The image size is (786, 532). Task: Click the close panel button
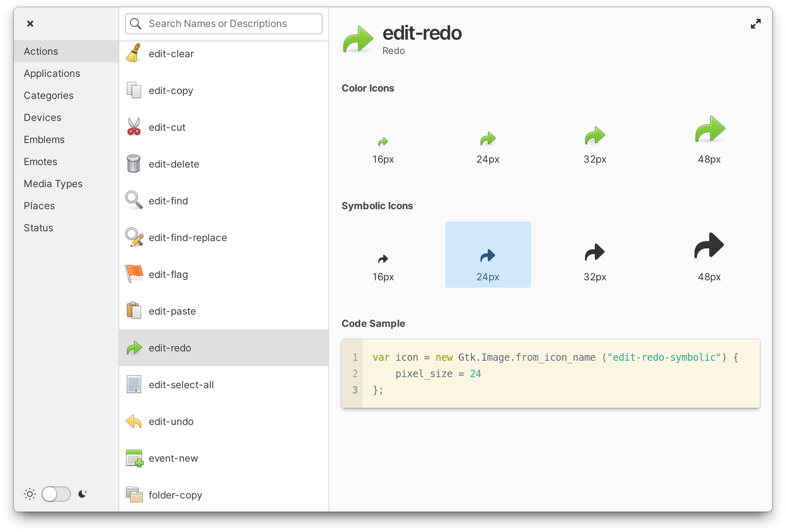pyautogui.click(x=30, y=24)
